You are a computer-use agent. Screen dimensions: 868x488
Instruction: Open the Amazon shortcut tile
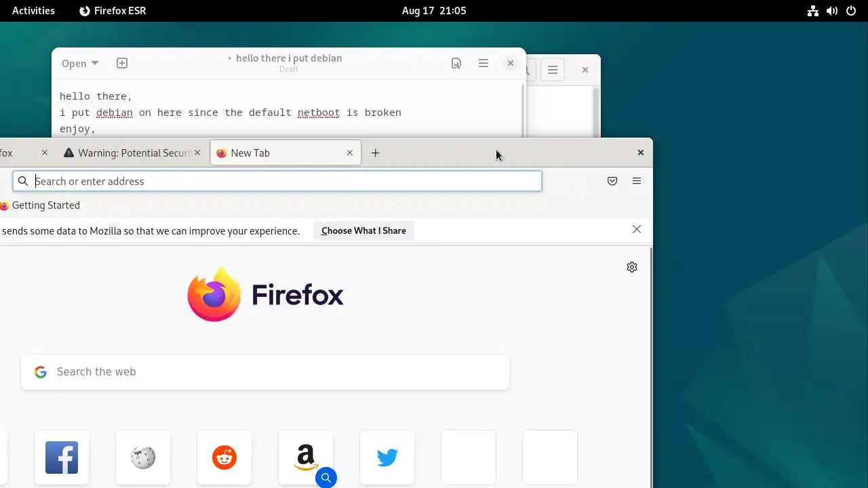click(306, 457)
